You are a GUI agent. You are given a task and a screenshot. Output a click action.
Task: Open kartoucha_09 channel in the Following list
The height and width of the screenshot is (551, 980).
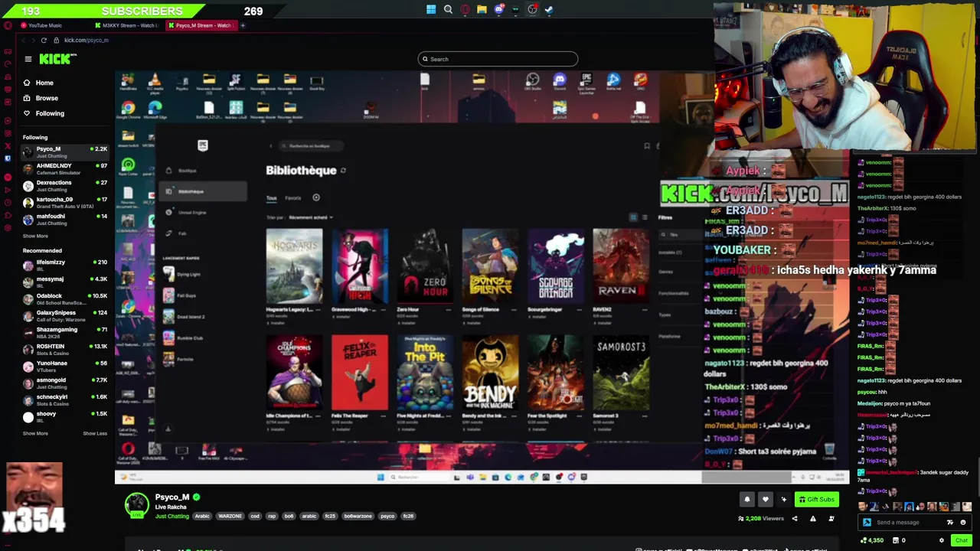pos(65,202)
